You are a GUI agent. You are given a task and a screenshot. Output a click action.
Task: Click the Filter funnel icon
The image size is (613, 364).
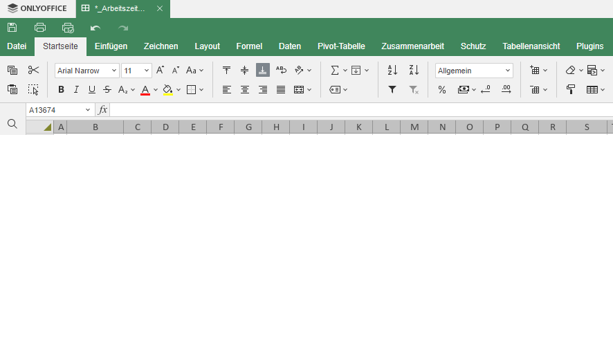pos(392,89)
